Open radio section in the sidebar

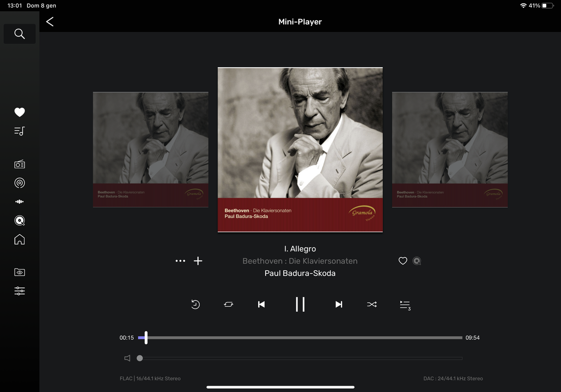pyautogui.click(x=20, y=164)
